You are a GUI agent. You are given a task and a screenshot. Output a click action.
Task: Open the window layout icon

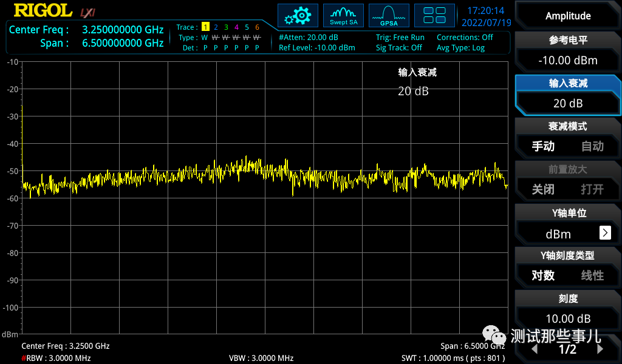[434, 15]
